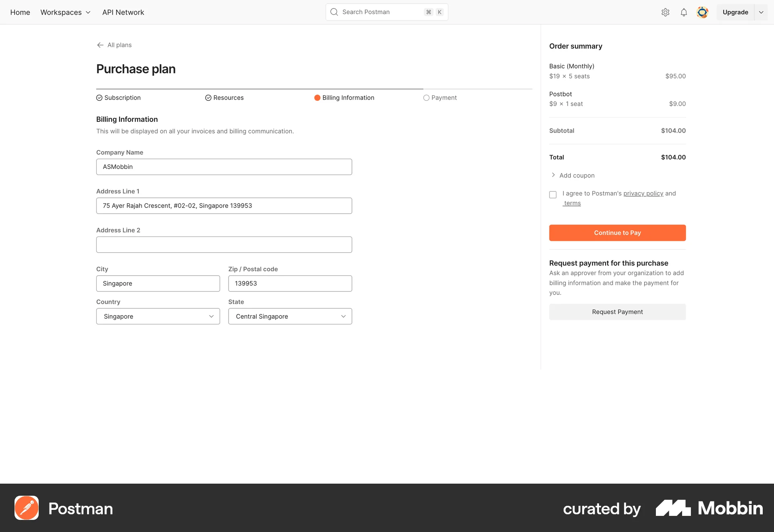This screenshot has width=774, height=532.
Task: Open the Country dropdown
Action: [158, 316]
